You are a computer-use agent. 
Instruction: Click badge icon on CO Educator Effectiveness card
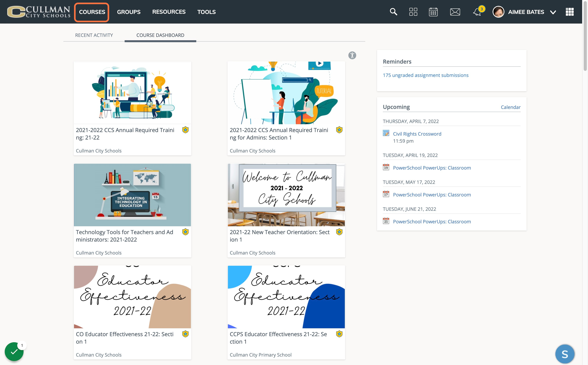point(185,334)
